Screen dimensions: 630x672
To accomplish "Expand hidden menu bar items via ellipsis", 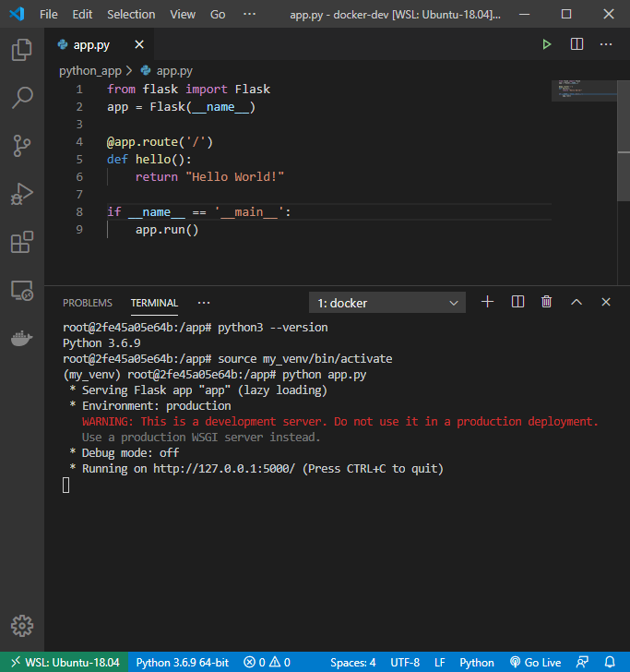I will click(249, 14).
